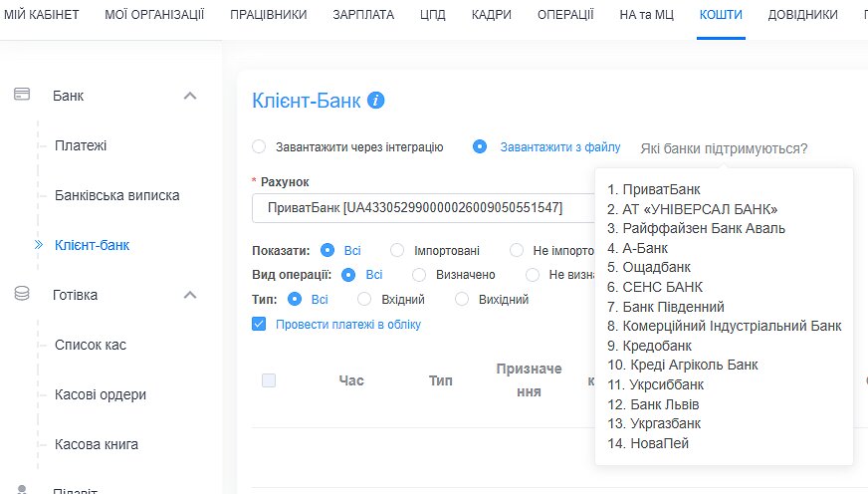Click the Підзвіт person icon in sidebar
The height and width of the screenshot is (494, 868).
click(x=22, y=490)
